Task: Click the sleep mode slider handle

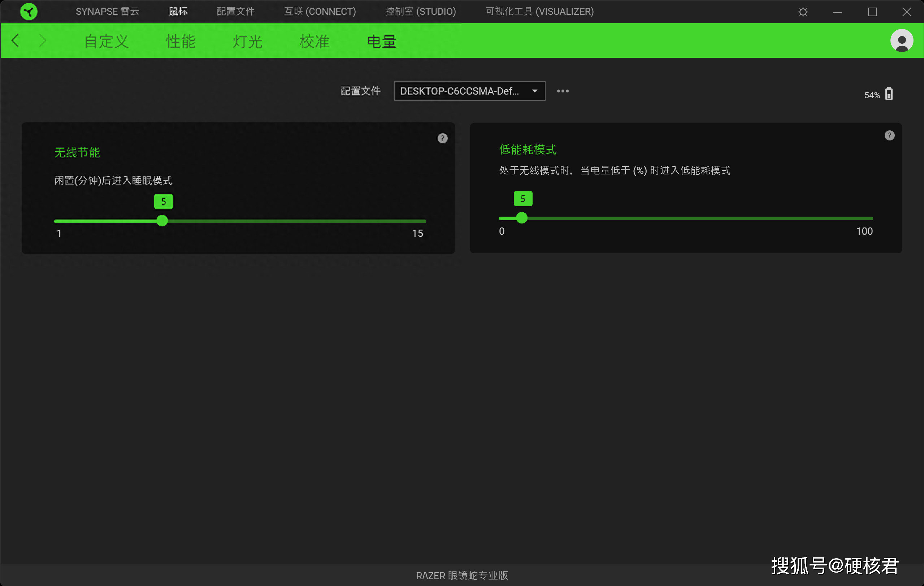Action: click(x=162, y=221)
